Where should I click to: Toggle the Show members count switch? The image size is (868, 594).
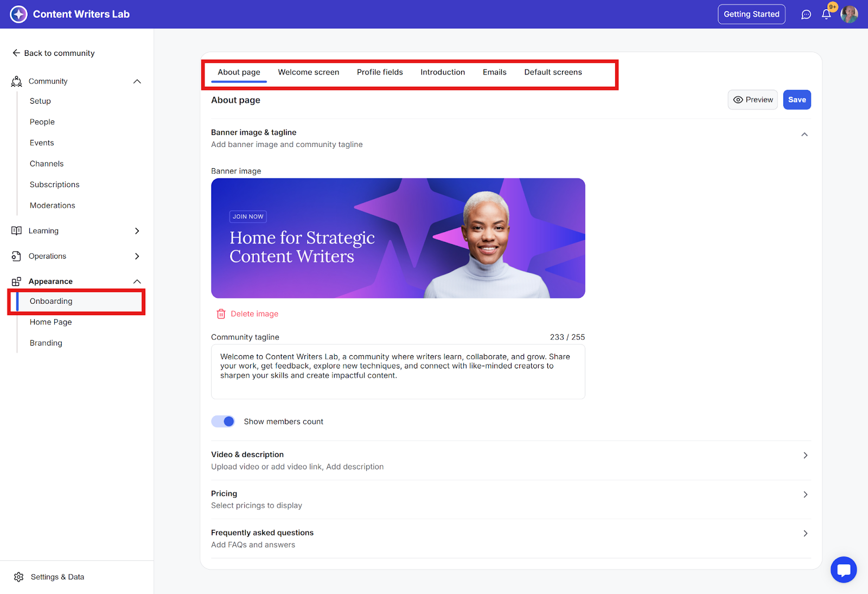223,421
